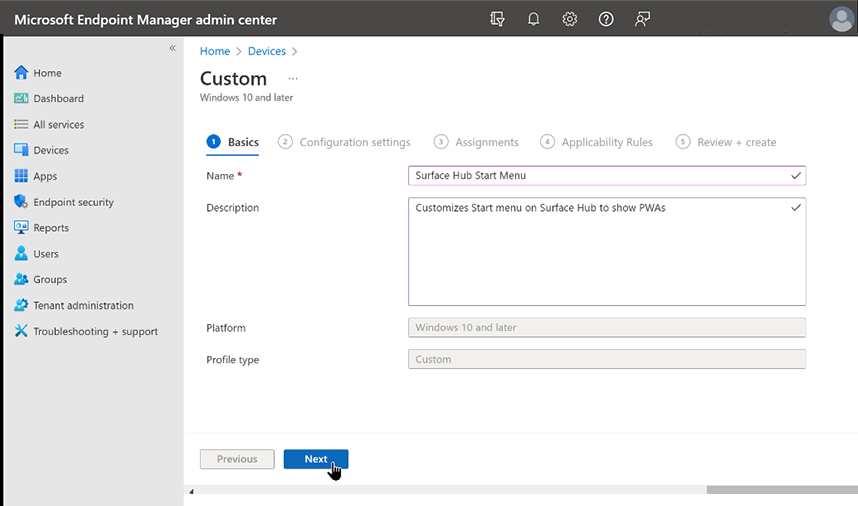Screen dimensions: 858x506
Task: Click the Endpoint security shield icon
Action: 21,201
